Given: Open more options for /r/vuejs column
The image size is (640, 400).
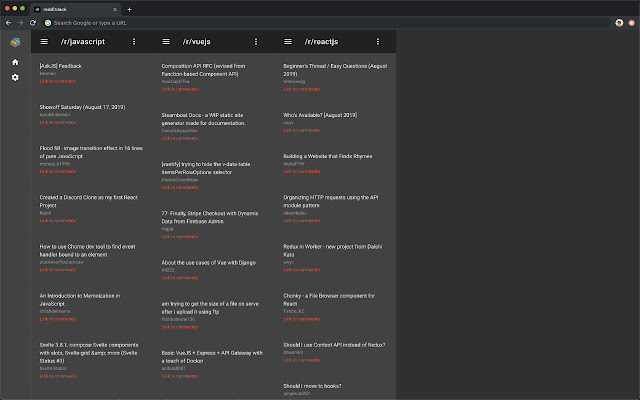Looking at the screenshot, I should 256,42.
